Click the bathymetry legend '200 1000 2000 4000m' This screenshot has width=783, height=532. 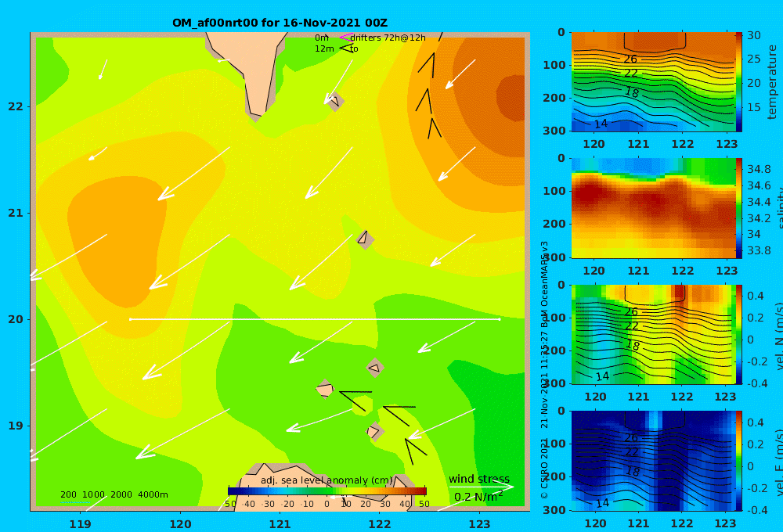pyautogui.click(x=114, y=494)
